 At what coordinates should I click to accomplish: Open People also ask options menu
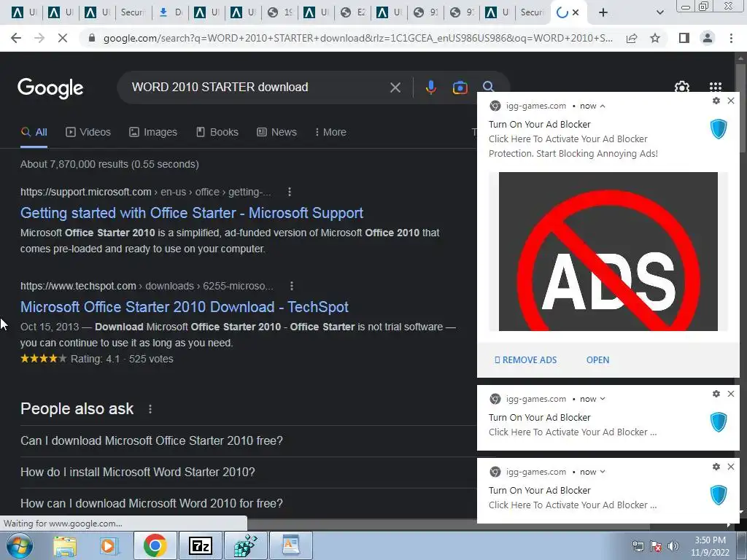click(150, 409)
